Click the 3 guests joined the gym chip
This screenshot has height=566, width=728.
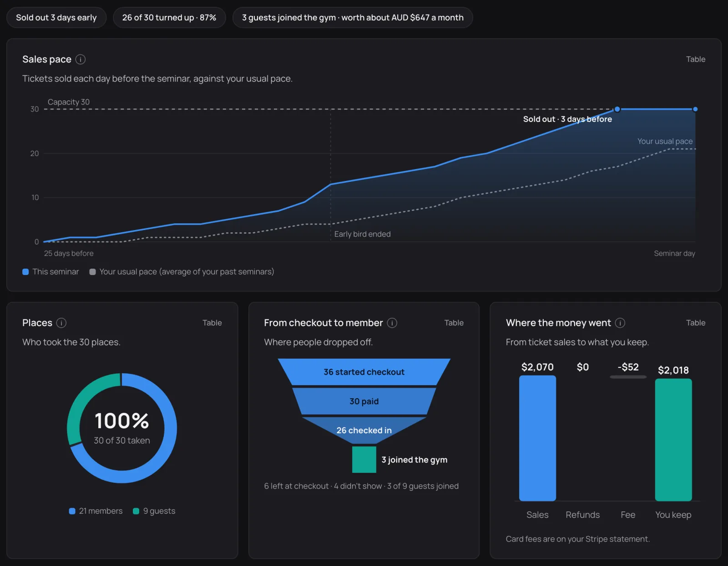coord(353,18)
